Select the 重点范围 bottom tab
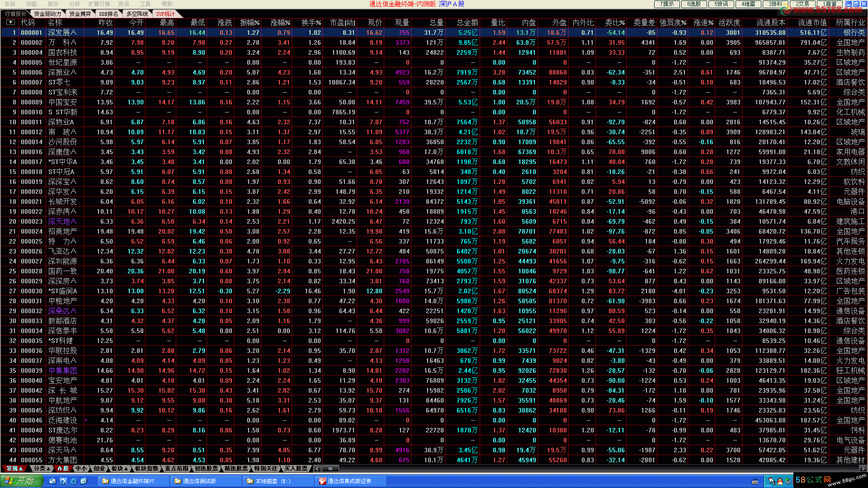The width and height of the screenshot is (868, 488). tap(177, 469)
